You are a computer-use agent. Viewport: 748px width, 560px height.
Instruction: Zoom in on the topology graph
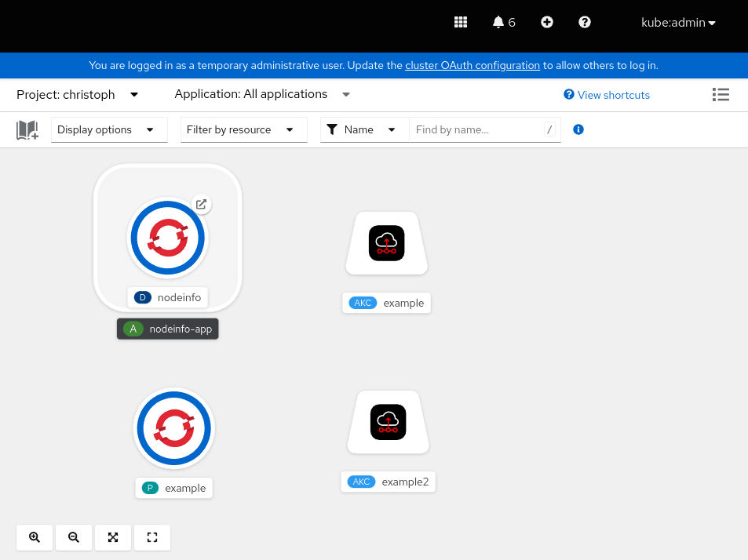point(35,537)
